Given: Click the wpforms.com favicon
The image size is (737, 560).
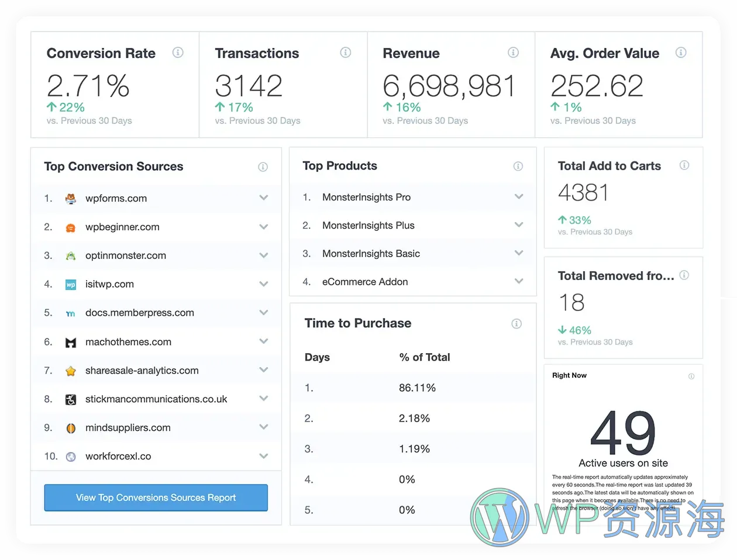Looking at the screenshot, I should (x=71, y=199).
